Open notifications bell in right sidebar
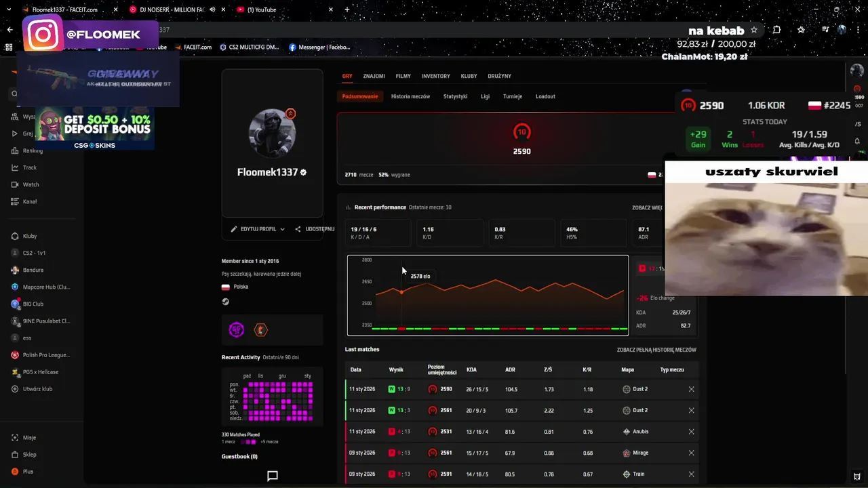The image size is (868, 488). [x=857, y=141]
